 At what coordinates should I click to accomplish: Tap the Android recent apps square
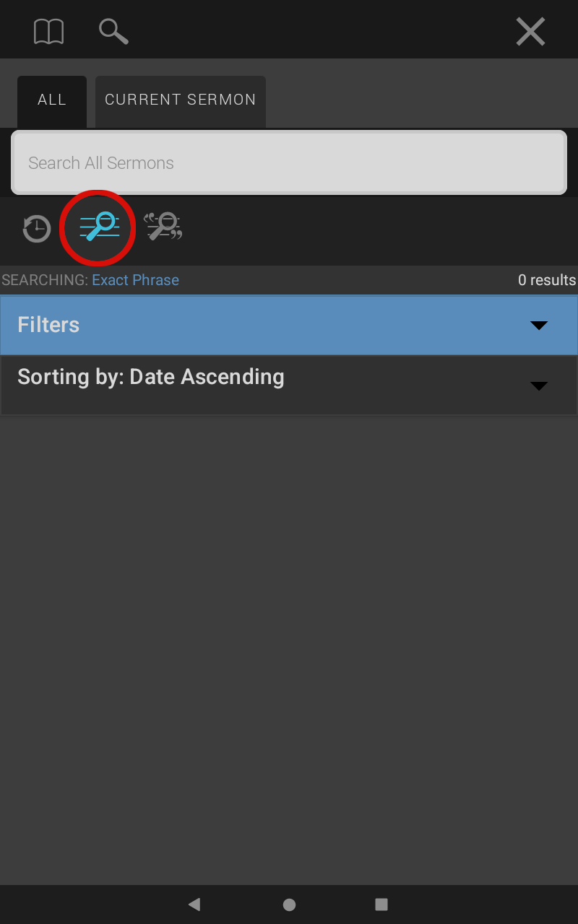tap(381, 904)
